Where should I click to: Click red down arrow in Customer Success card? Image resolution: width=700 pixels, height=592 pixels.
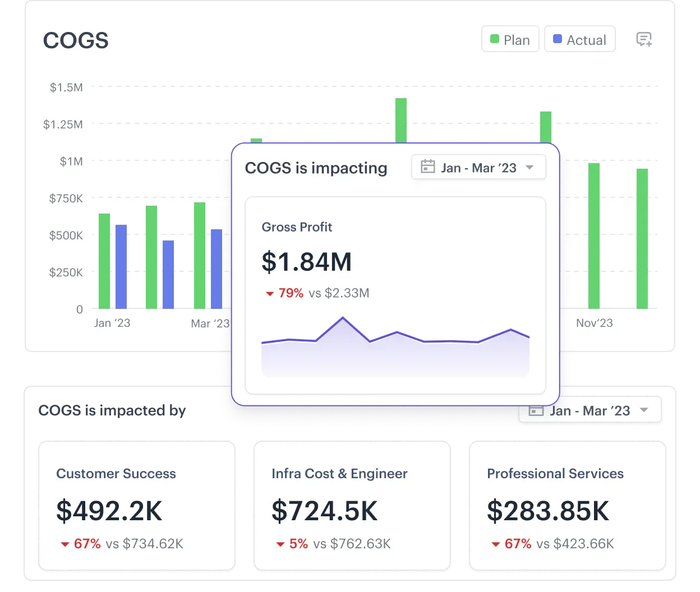point(65,544)
